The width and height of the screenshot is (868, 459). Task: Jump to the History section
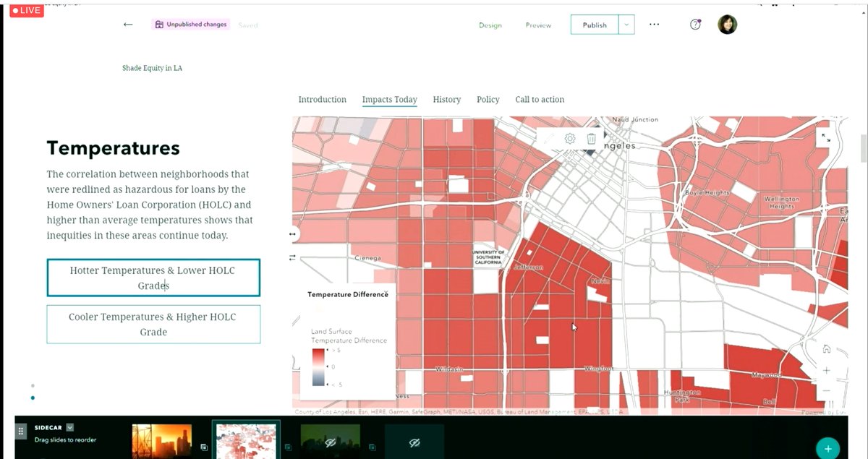pyautogui.click(x=446, y=100)
